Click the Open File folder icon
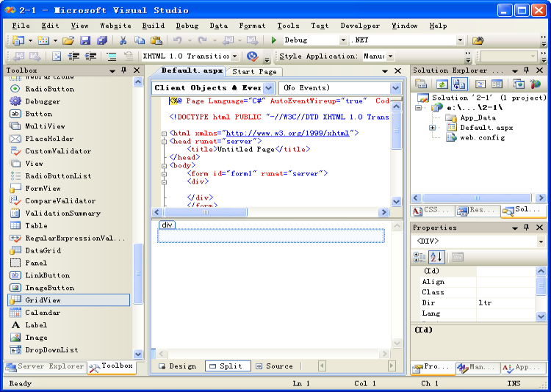This screenshot has height=392, width=551. point(68,40)
